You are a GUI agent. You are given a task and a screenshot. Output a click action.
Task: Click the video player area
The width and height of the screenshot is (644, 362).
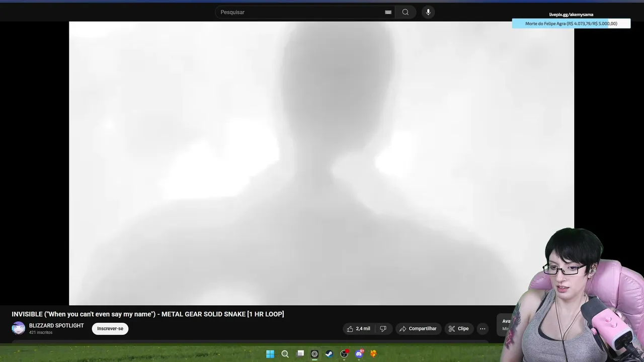[x=321, y=163]
